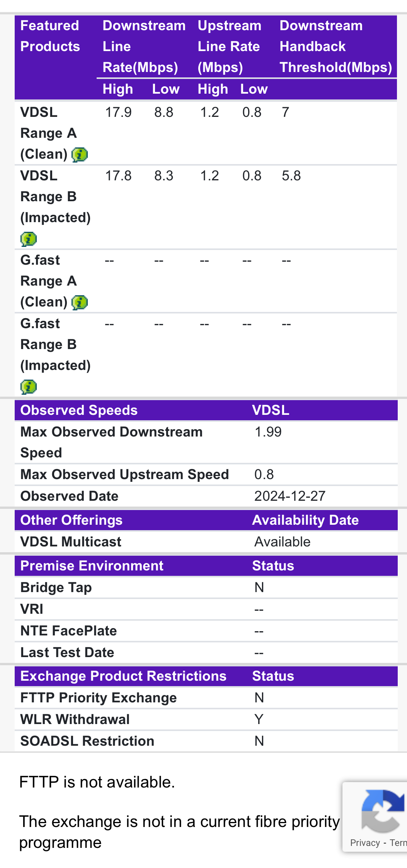
Task: Select the Downstream Handback Threshold header
Action: 335,46
